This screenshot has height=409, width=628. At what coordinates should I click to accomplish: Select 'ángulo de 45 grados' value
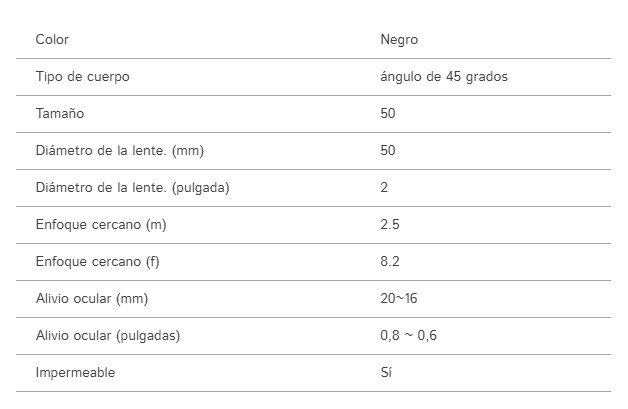(444, 77)
